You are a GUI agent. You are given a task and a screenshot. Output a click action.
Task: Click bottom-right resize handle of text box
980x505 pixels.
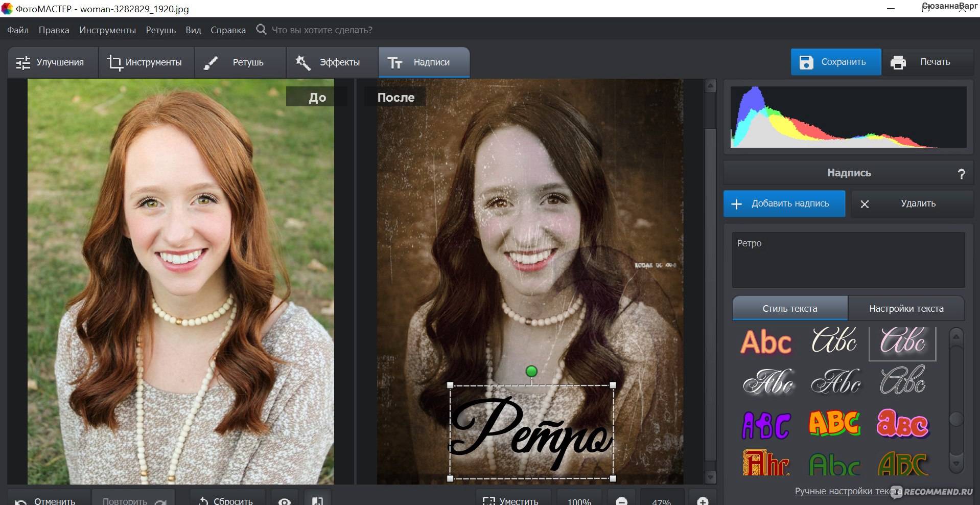click(613, 478)
